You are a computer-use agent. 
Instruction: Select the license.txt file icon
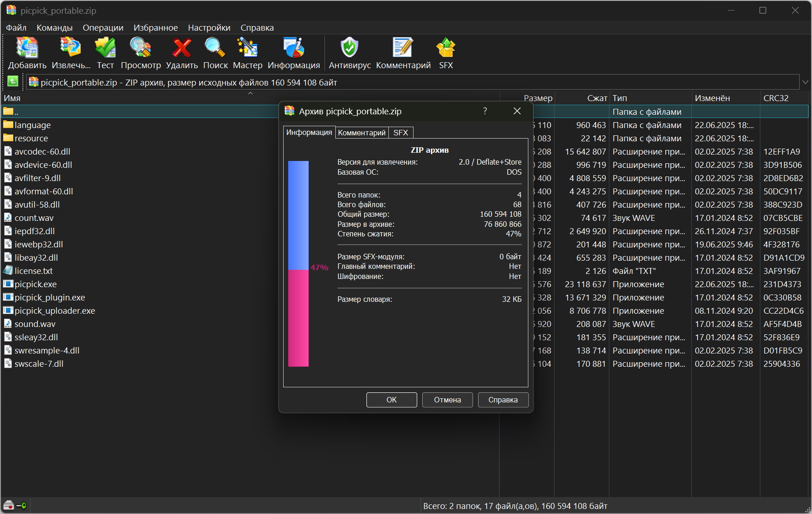tap(8, 270)
